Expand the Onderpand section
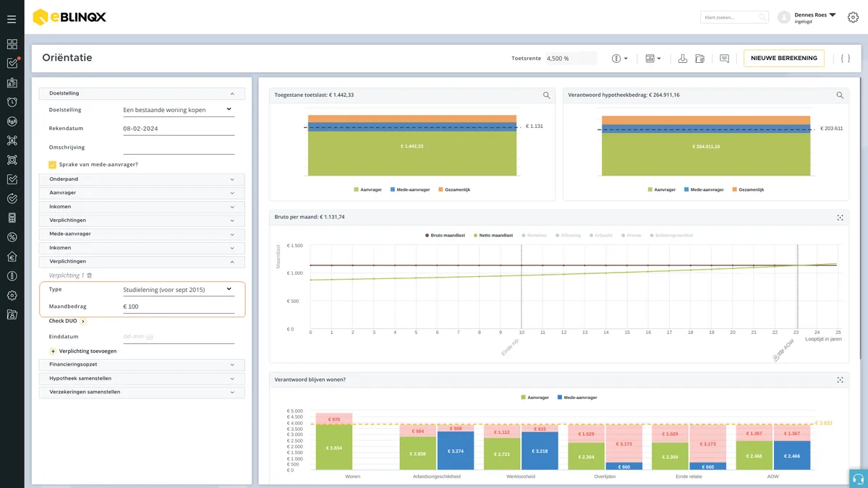Viewport: 868px width, 488px height. click(x=142, y=179)
